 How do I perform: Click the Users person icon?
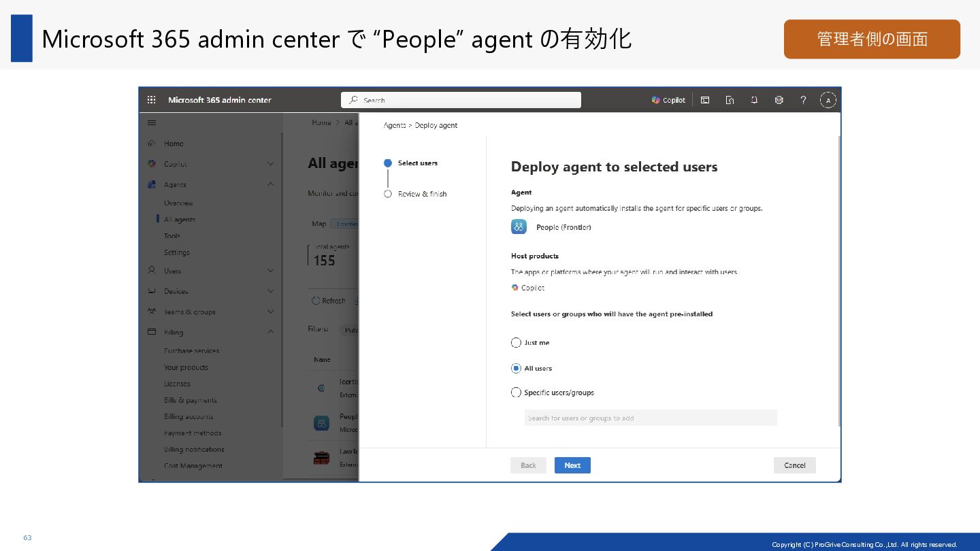[152, 271]
